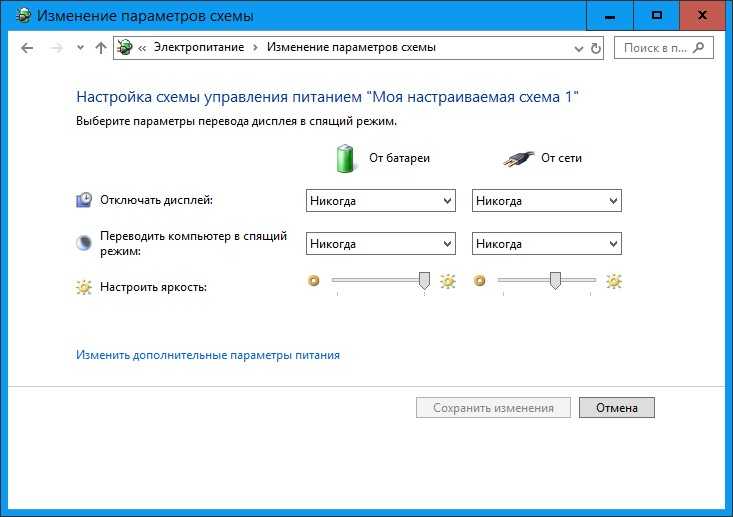Click the Отключать дисплей label
This screenshot has height=517, width=733.
[156, 200]
